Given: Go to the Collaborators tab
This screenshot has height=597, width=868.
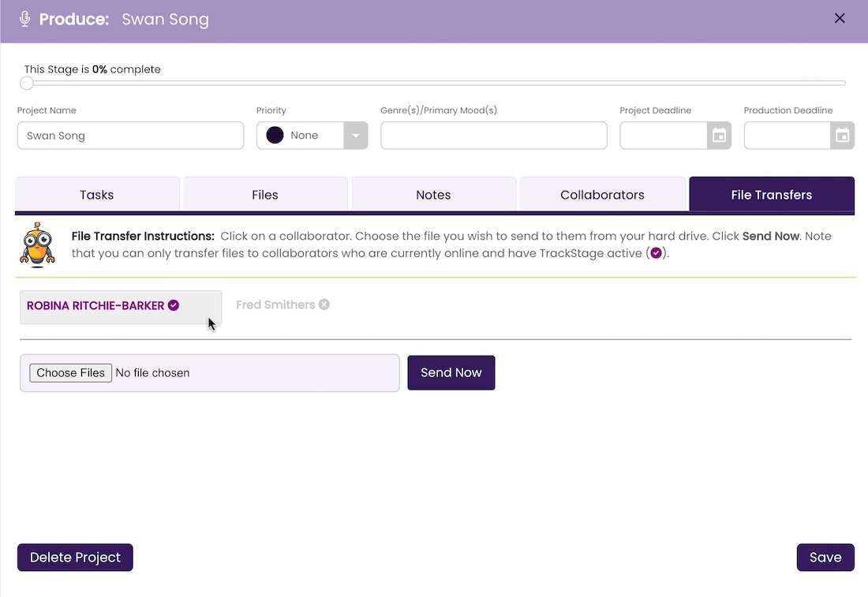Looking at the screenshot, I should [x=602, y=194].
